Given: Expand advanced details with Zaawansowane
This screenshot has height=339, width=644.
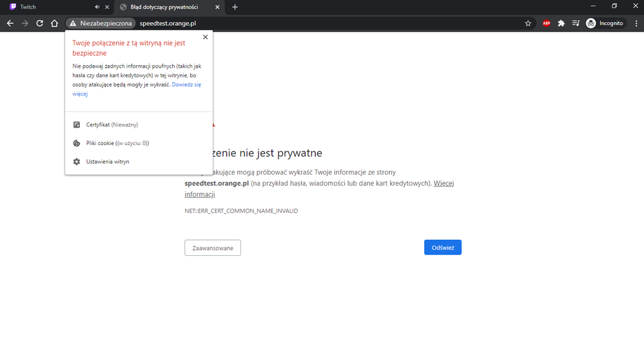Looking at the screenshot, I should click(x=212, y=247).
